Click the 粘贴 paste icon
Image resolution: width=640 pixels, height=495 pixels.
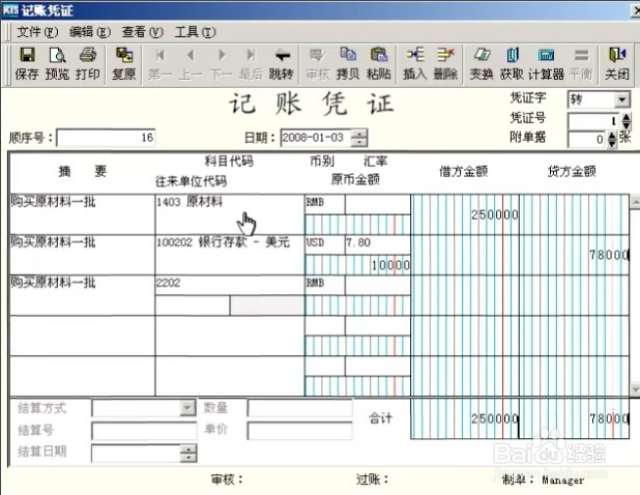click(378, 64)
